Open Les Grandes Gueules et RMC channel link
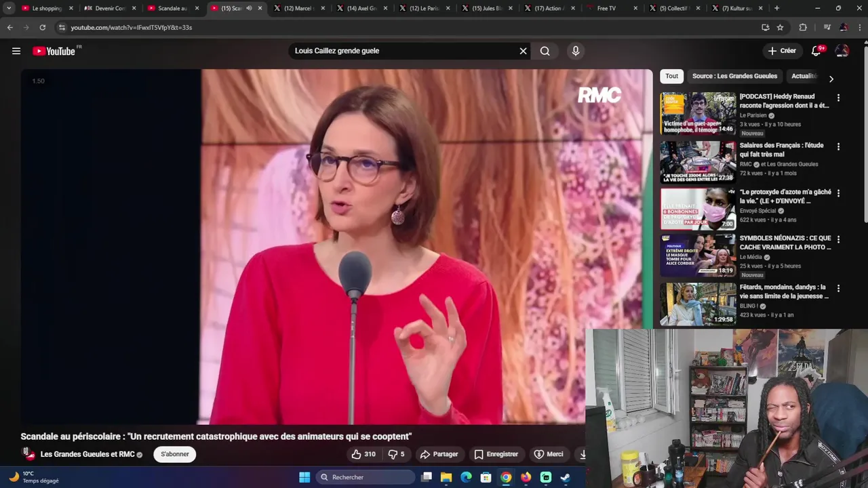The image size is (868, 488). click(87, 454)
